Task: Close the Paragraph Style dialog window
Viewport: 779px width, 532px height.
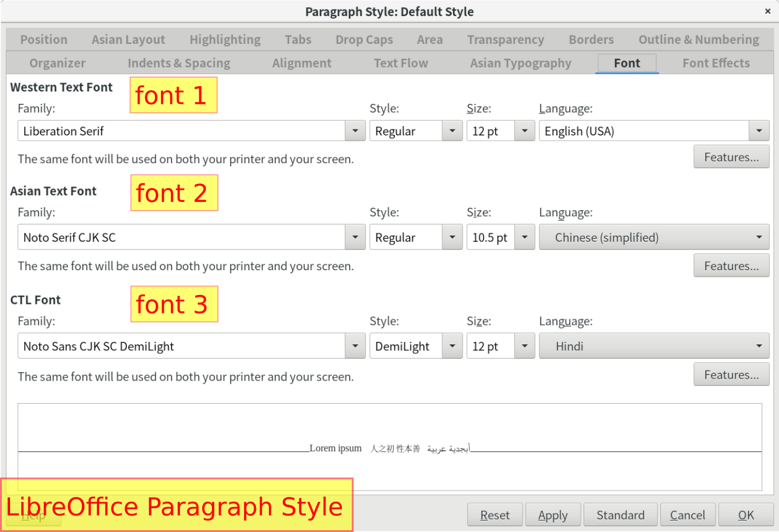Action: coord(768,11)
